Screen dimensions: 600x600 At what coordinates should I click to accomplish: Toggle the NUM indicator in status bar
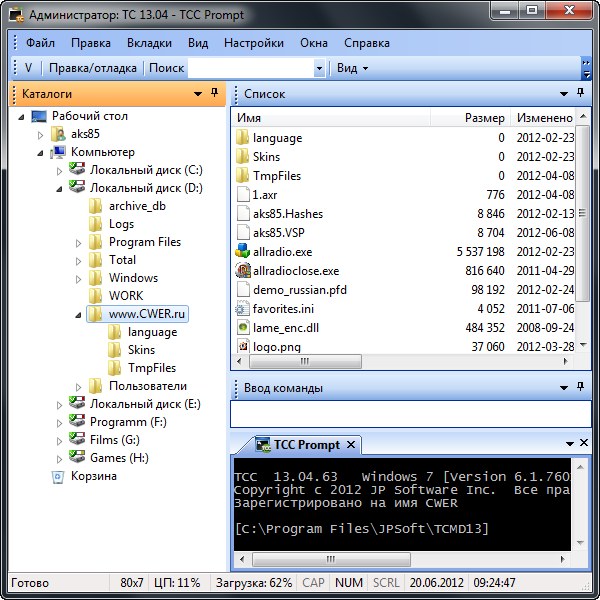[x=349, y=582]
